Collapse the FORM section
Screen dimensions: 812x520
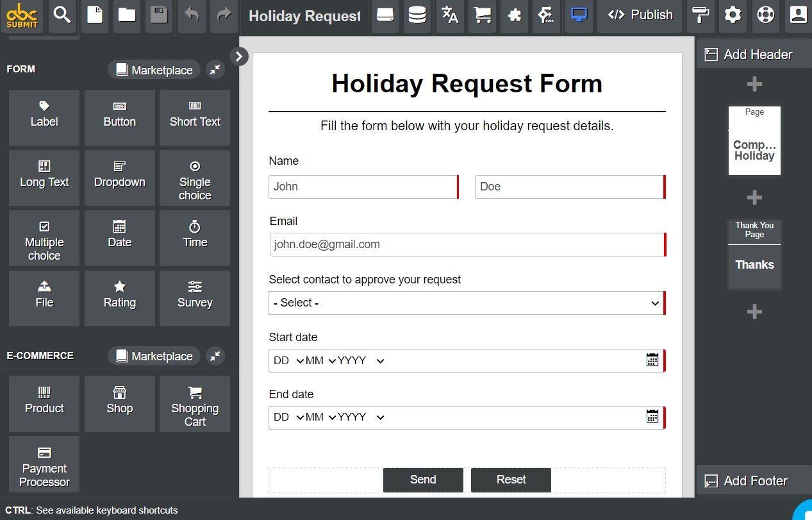tap(216, 70)
